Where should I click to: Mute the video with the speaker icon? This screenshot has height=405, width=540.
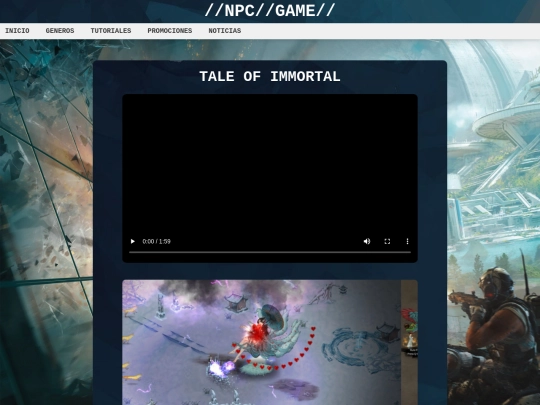pyautogui.click(x=367, y=241)
